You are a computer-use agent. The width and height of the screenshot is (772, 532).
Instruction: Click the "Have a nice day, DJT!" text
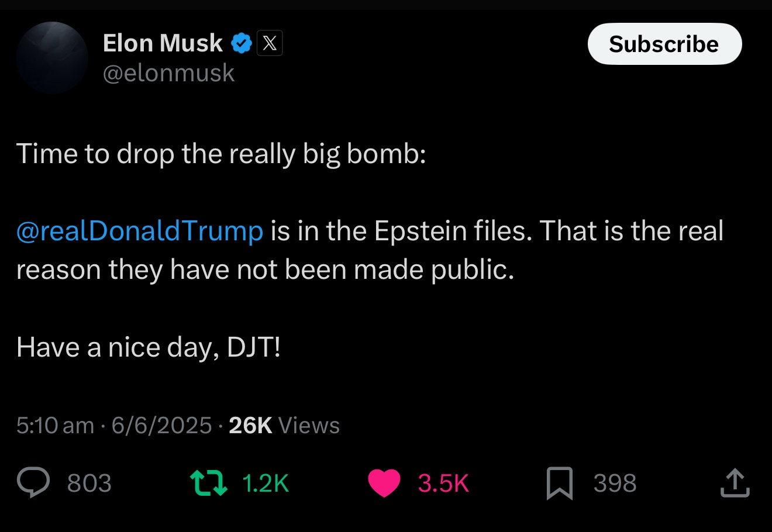[x=149, y=347]
